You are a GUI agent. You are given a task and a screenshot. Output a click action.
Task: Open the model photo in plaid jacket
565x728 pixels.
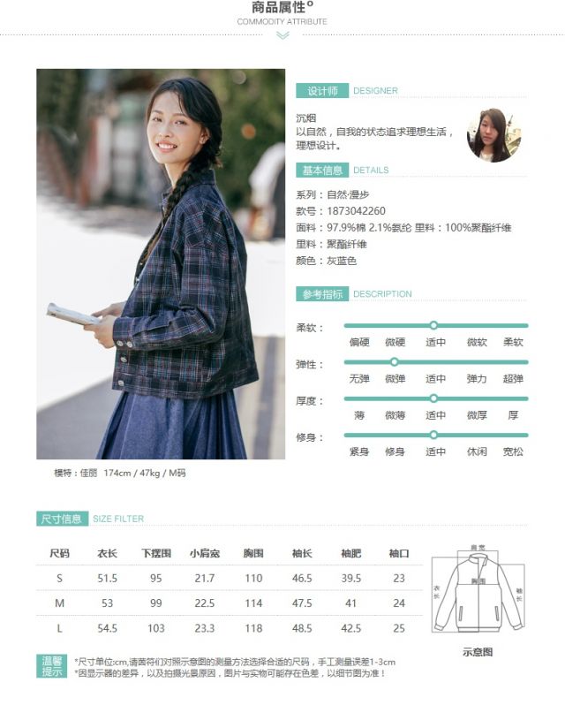(161, 263)
